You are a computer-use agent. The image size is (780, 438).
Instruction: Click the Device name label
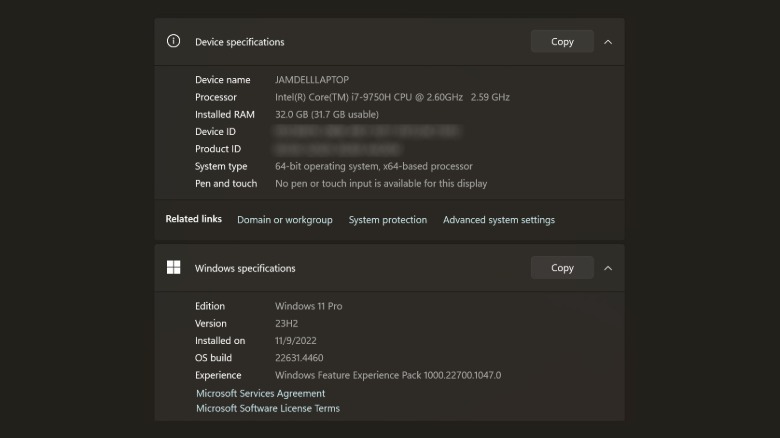pos(222,80)
